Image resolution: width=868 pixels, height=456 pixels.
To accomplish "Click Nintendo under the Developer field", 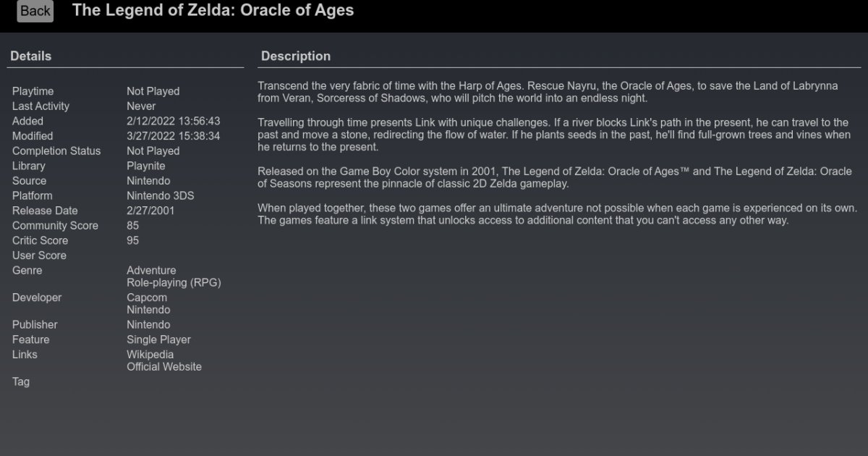I will pyautogui.click(x=148, y=310).
